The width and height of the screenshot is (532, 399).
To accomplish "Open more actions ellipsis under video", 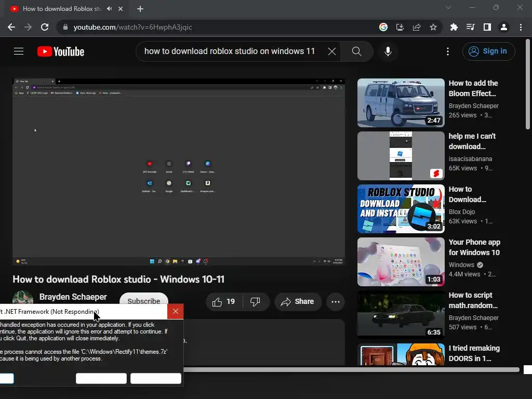I will point(336,302).
